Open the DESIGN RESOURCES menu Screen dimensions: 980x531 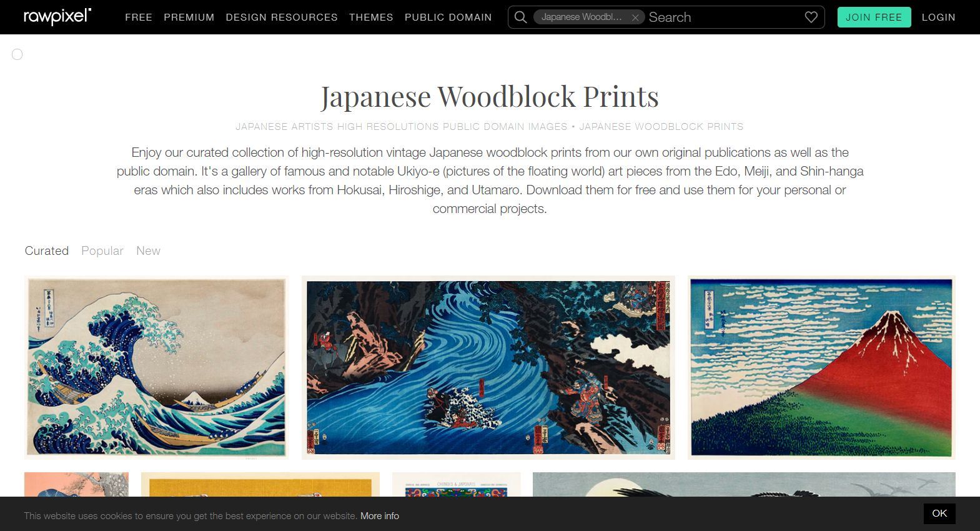(x=282, y=17)
